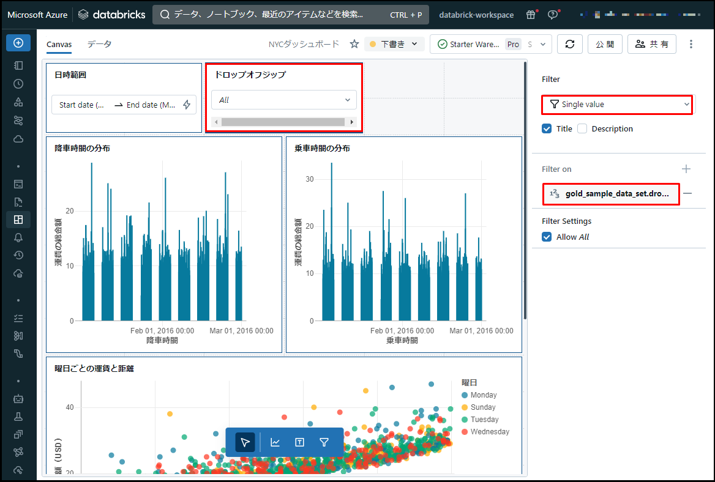Image resolution: width=715 pixels, height=482 pixels.
Task: Remove the gold_sample_data_set filter field
Action: point(687,193)
